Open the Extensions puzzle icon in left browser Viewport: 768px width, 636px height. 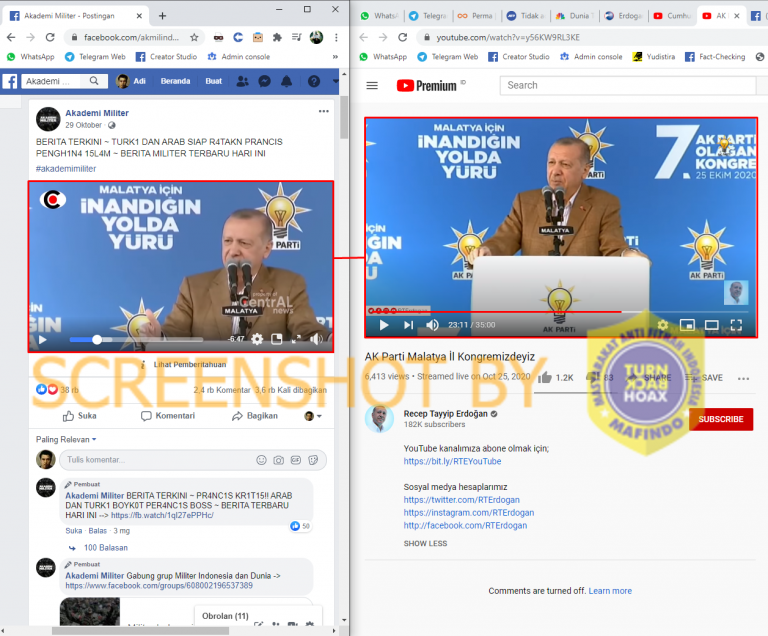[277, 37]
